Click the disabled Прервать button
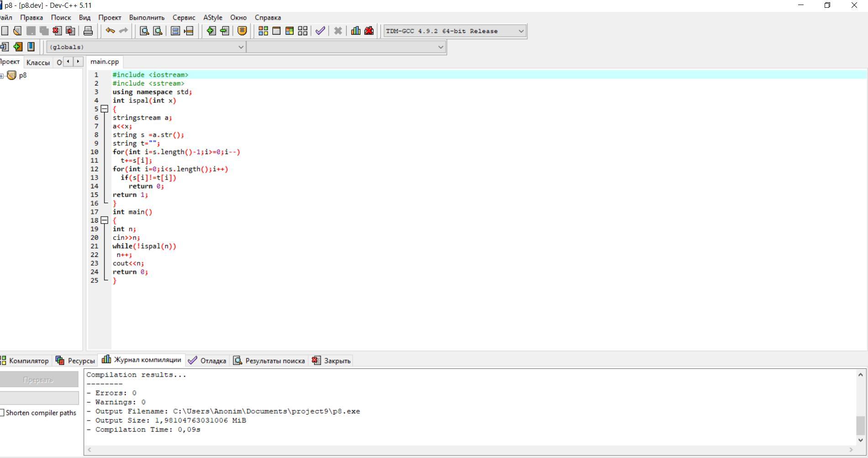 click(39, 379)
